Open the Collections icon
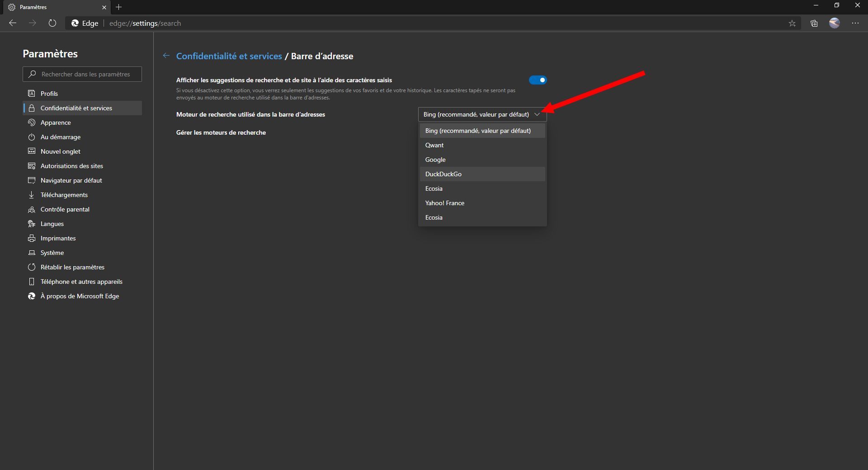Screen dimensions: 868x470 click(814, 23)
